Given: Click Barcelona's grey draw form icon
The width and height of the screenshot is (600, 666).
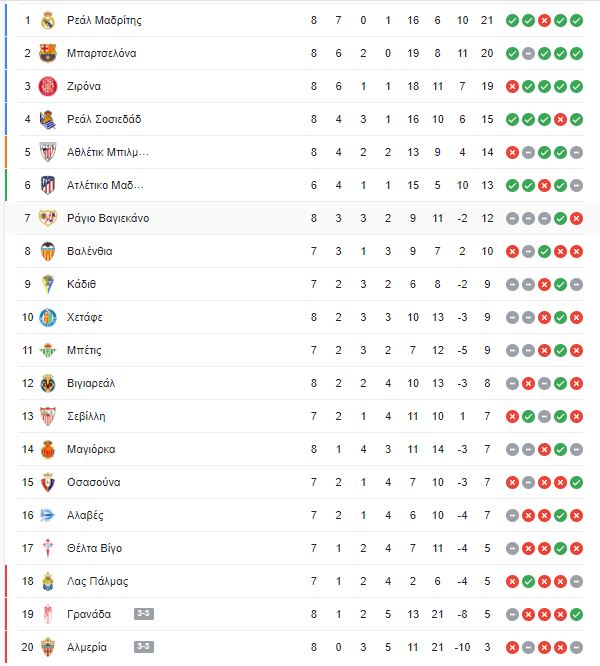Looking at the screenshot, I should click(x=528, y=54).
